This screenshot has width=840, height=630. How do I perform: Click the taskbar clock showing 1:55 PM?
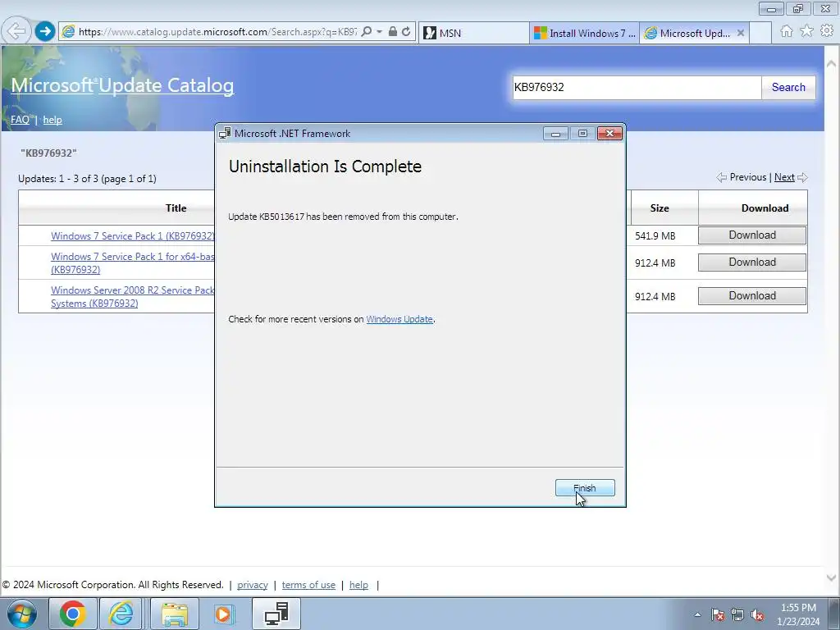tap(798, 614)
